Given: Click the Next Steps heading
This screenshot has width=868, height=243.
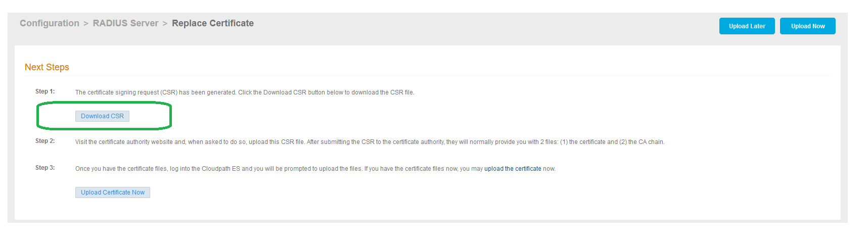Looking at the screenshot, I should pos(47,67).
